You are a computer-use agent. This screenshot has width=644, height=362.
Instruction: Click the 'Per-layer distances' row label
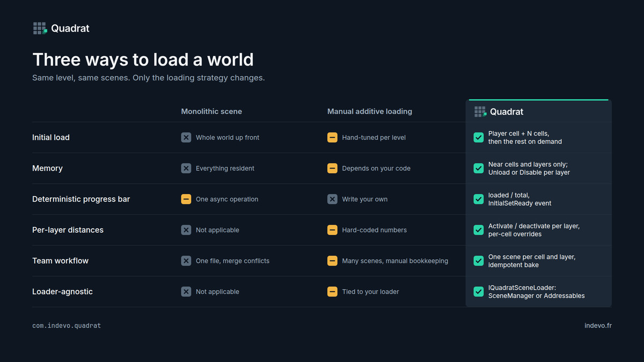pyautogui.click(x=68, y=230)
